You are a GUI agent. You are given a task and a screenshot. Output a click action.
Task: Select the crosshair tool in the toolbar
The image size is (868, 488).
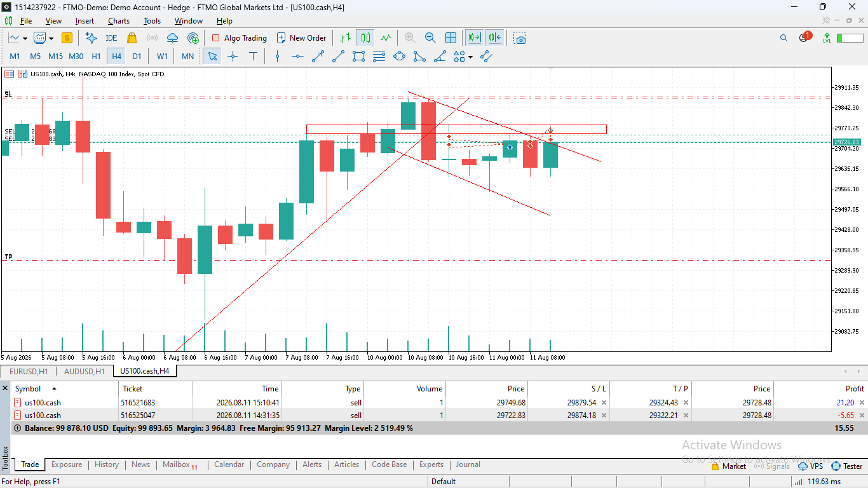pos(233,56)
